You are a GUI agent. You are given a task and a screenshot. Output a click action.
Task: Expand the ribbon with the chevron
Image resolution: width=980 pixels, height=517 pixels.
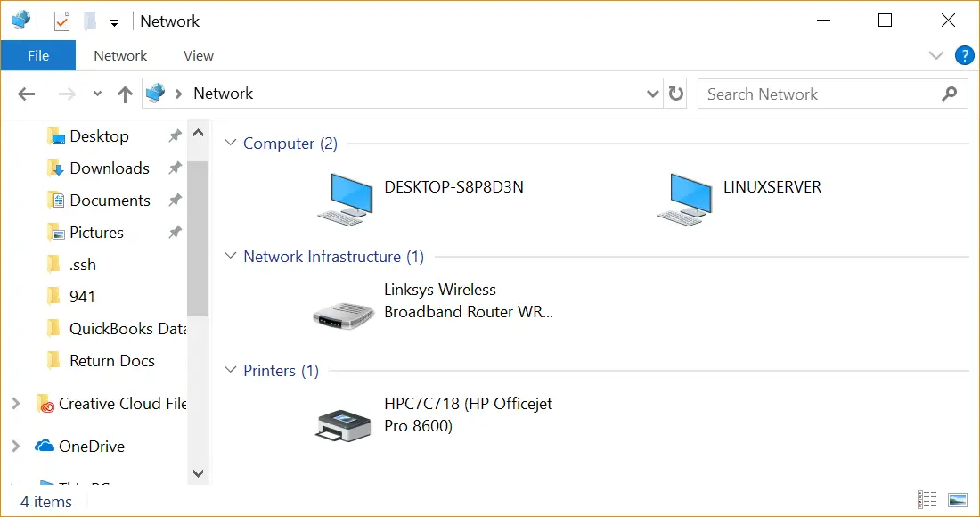[x=935, y=55]
